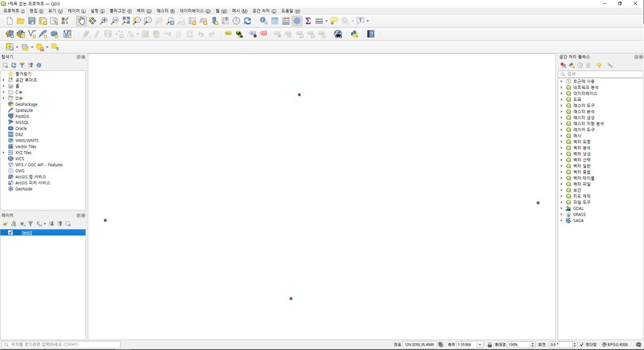Open the 벡터 menu
The width and height of the screenshot is (644, 350).
click(x=144, y=11)
